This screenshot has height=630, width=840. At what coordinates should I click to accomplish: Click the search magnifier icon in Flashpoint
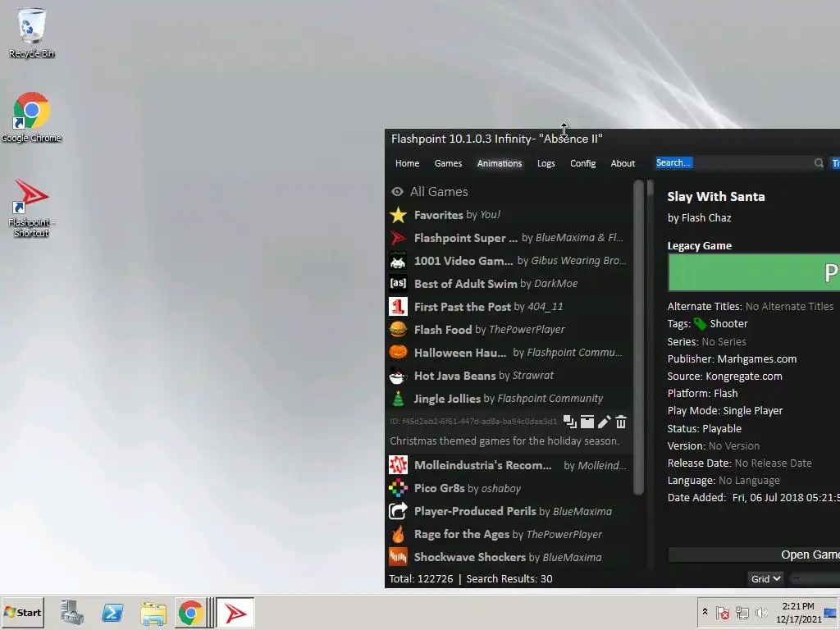819,163
